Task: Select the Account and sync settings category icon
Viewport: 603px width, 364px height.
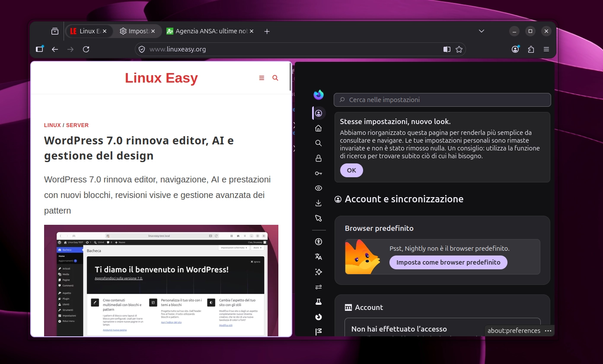Action: [319, 113]
